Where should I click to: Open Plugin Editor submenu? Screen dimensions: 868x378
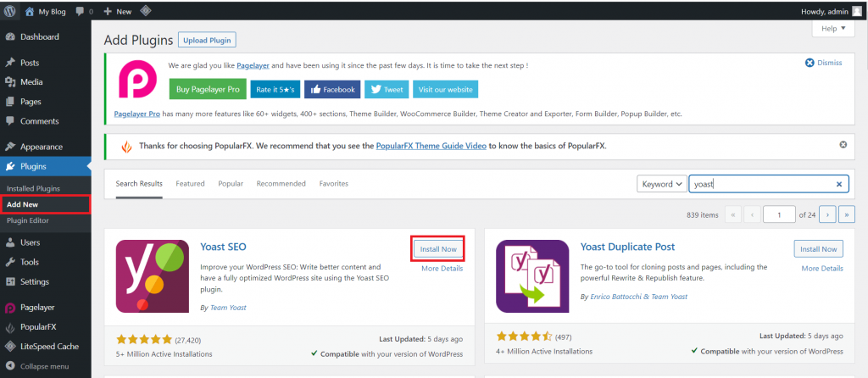(x=28, y=220)
